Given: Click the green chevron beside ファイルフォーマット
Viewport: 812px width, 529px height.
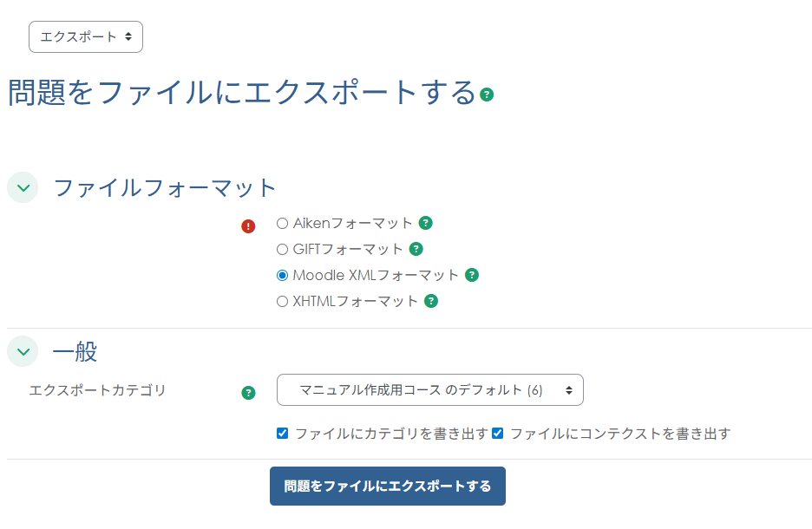Looking at the screenshot, I should (x=22, y=187).
